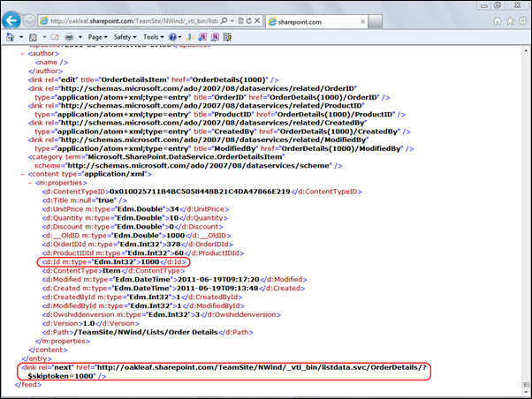The height and width of the screenshot is (399, 532).
Task: Click the Internet Explorer page icon in address bar
Action: coord(44,21)
